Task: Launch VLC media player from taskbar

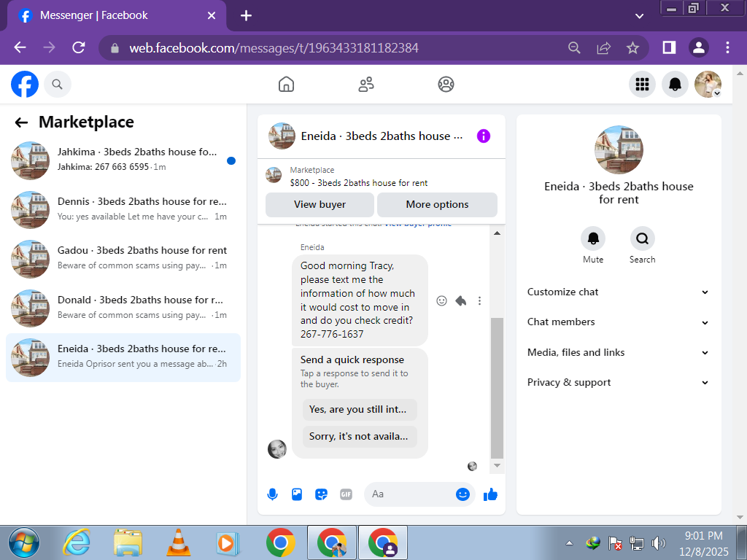Action: [x=178, y=542]
